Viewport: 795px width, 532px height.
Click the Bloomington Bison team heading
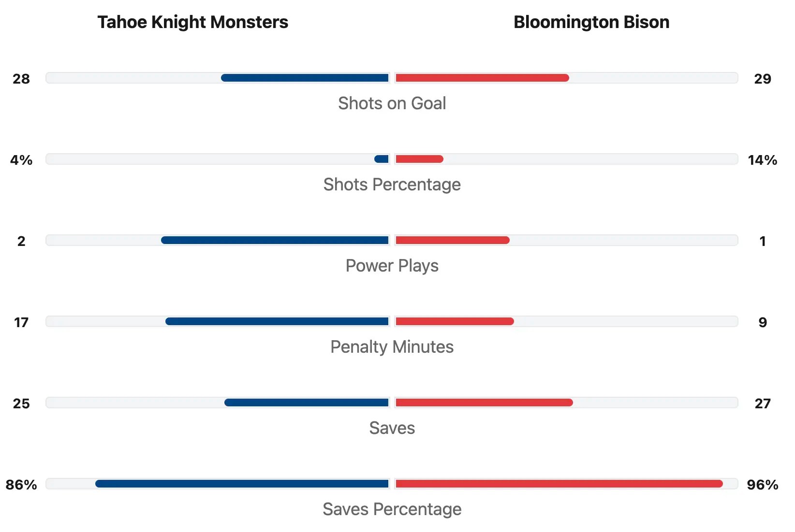(x=591, y=22)
